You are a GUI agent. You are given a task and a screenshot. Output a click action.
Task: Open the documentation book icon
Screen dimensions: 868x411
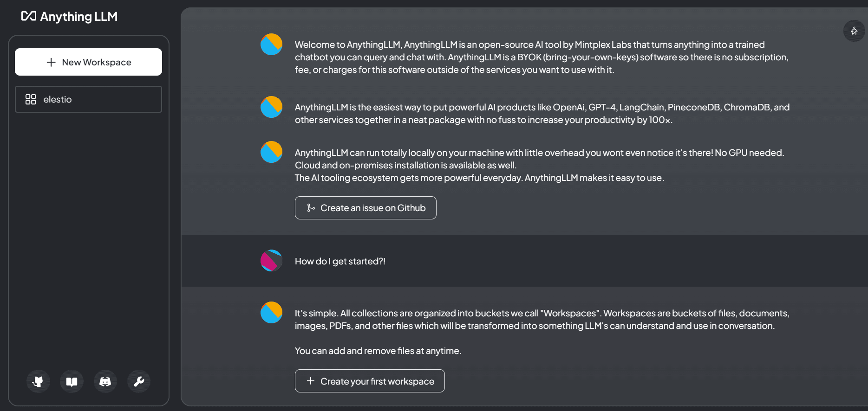[72, 381]
